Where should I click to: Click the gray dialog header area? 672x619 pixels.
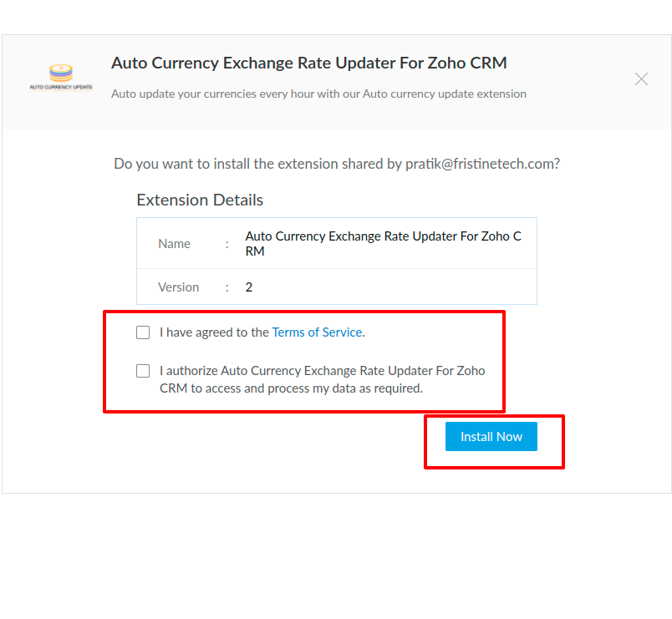click(337, 82)
